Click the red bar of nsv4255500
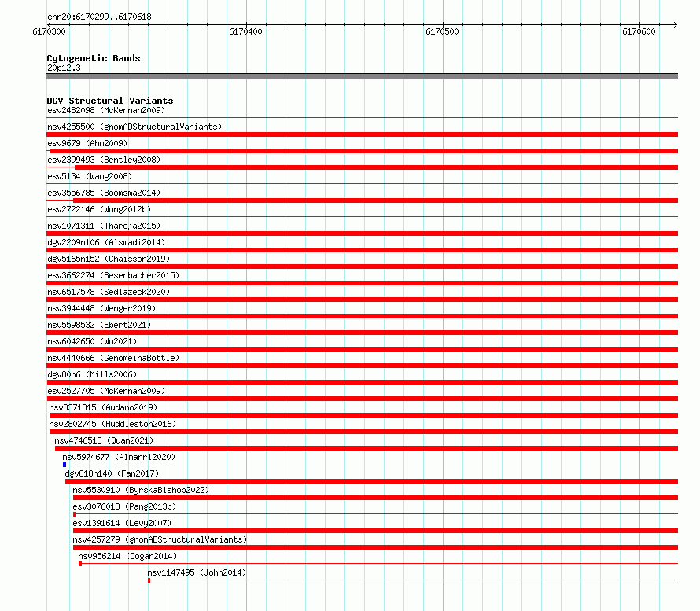700x611 pixels. click(x=362, y=134)
